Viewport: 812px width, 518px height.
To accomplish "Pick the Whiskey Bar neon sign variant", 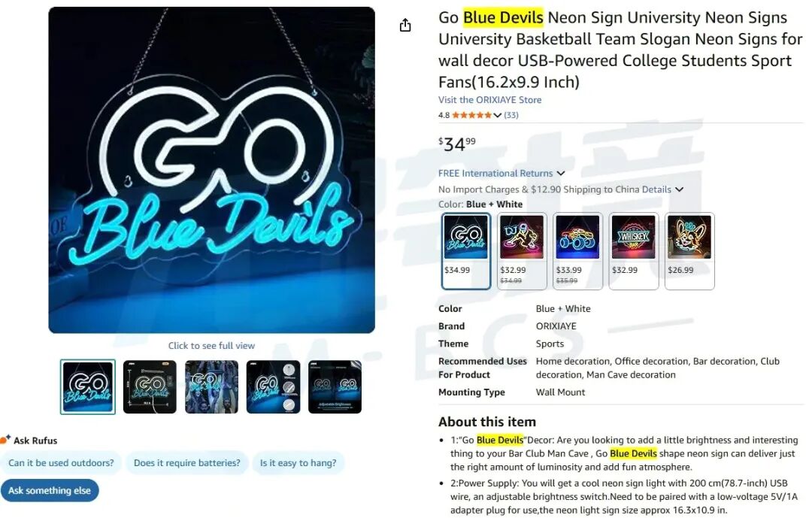I will click(633, 250).
